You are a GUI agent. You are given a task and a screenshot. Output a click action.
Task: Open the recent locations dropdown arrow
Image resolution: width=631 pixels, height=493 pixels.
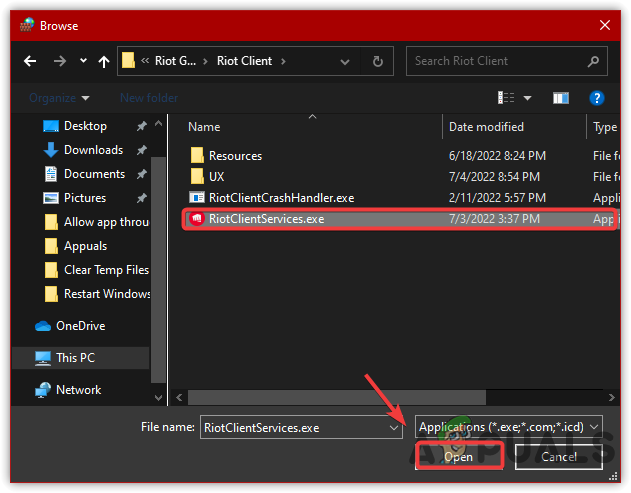point(83,61)
